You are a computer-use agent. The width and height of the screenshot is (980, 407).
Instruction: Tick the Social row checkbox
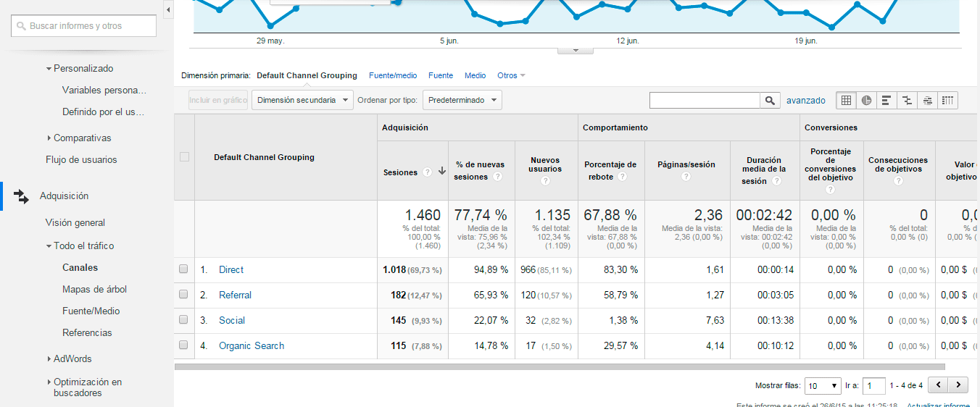click(x=183, y=320)
